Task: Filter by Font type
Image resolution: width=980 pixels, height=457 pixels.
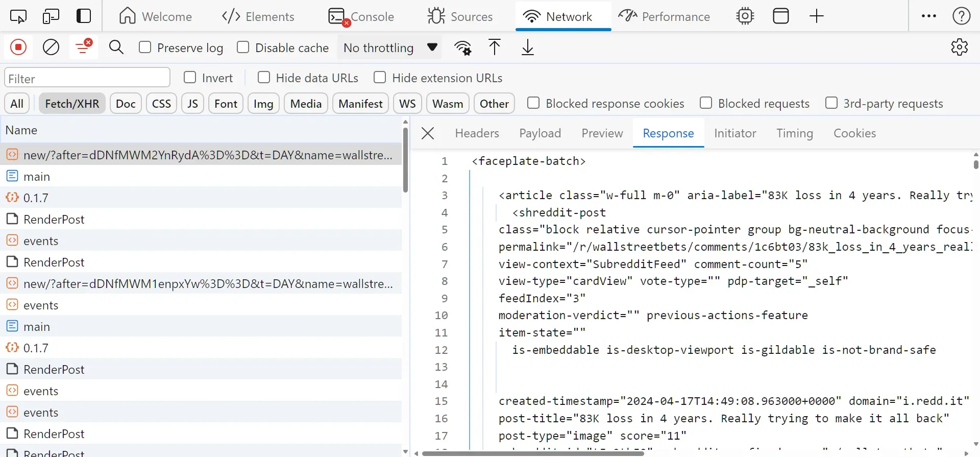Action: click(x=226, y=104)
